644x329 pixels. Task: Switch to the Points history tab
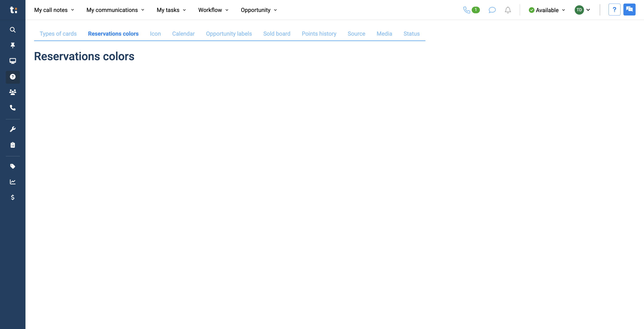tap(319, 34)
